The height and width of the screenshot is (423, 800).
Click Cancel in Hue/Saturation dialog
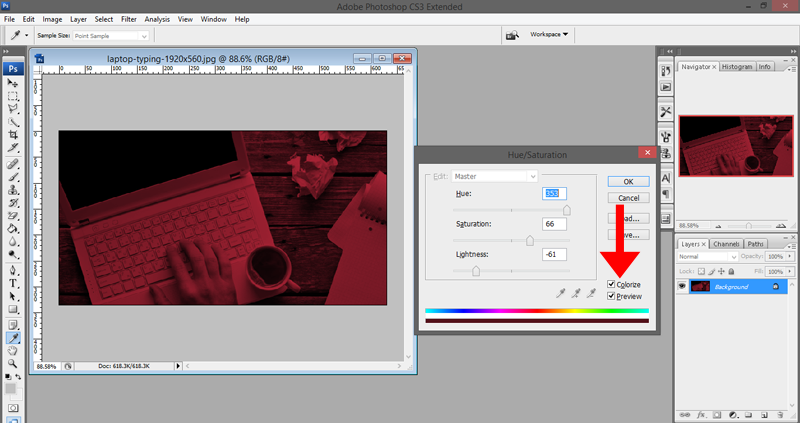point(629,198)
